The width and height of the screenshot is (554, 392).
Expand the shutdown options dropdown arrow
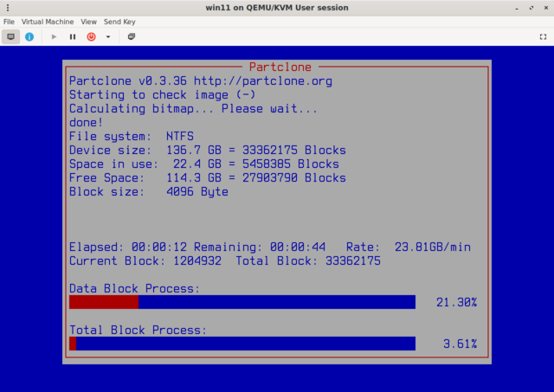click(x=108, y=37)
